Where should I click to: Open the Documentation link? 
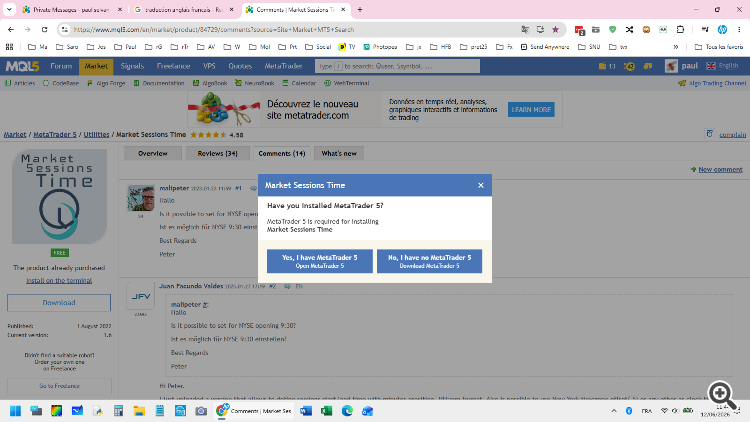point(159,83)
